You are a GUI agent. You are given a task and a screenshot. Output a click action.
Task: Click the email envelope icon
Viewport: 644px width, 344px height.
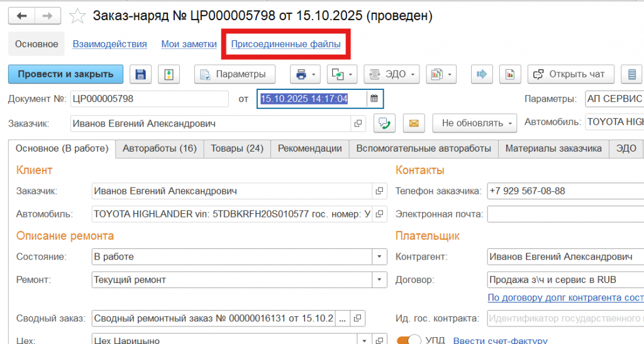click(x=413, y=123)
